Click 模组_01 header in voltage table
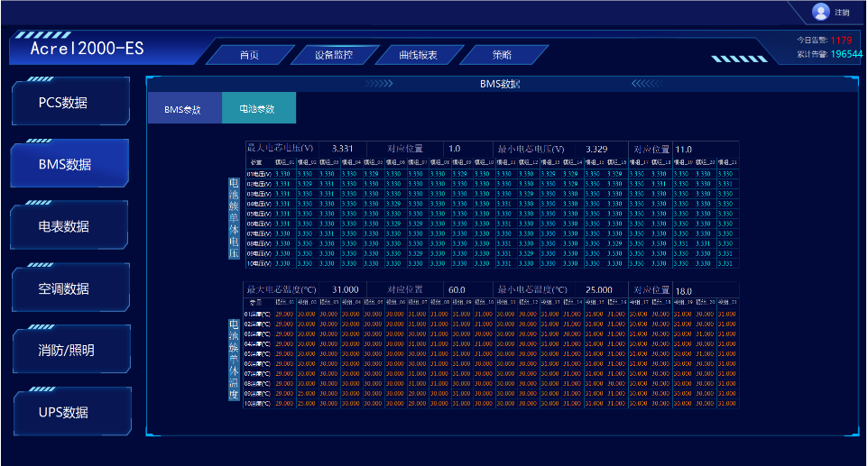The image size is (868, 466). (x=284, y=162)
